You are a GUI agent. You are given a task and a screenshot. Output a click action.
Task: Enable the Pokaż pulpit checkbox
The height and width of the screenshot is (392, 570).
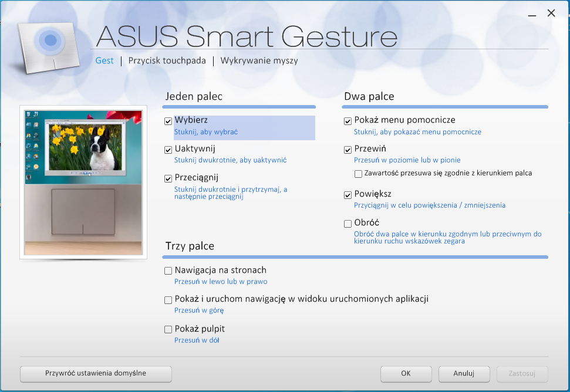(x=168, y=330)
